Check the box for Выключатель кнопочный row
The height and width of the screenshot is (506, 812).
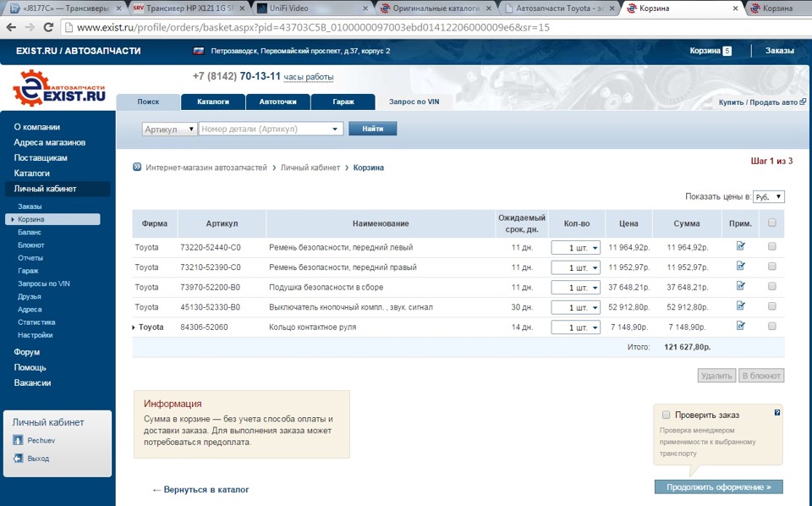(772, 306)
